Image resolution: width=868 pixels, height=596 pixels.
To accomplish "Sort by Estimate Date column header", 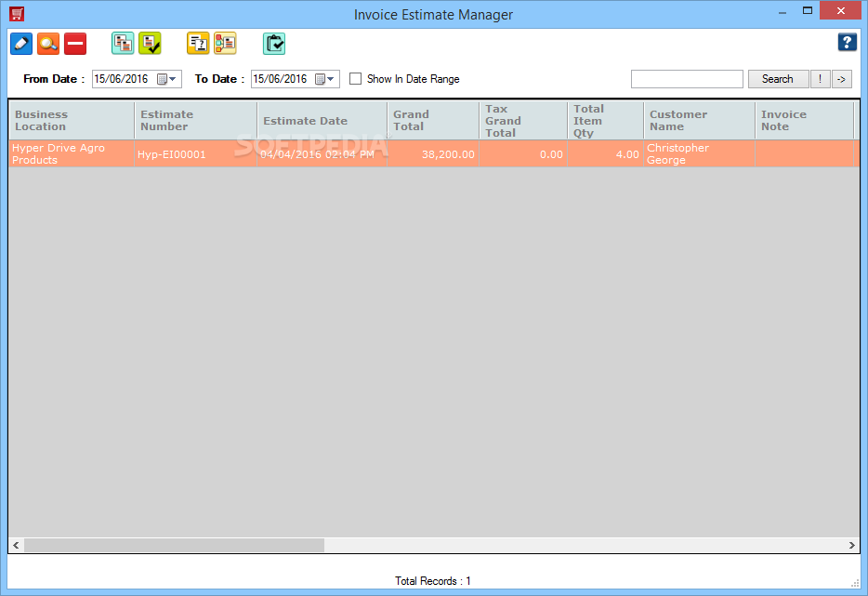I will [x=322, y=120].
